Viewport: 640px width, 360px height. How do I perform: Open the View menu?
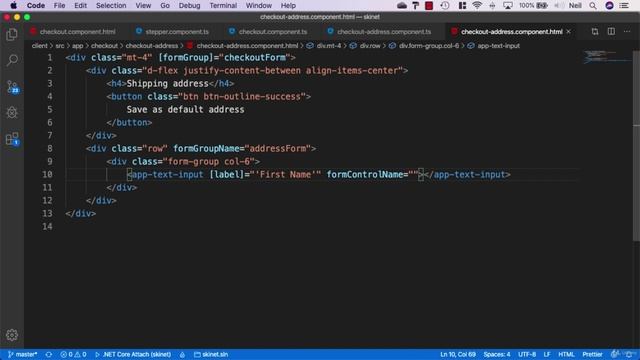(x=143, y=6)
